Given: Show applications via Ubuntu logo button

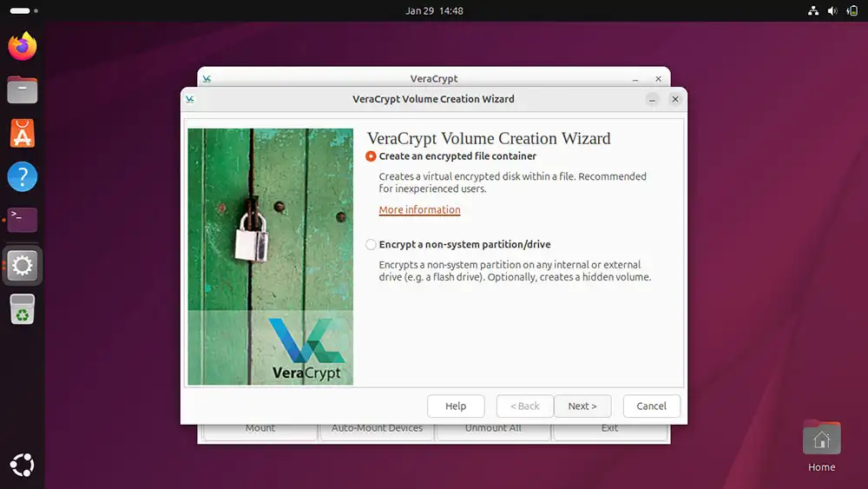Looking at the screenshot, I should pyautogui.click(x=23, y=466).
